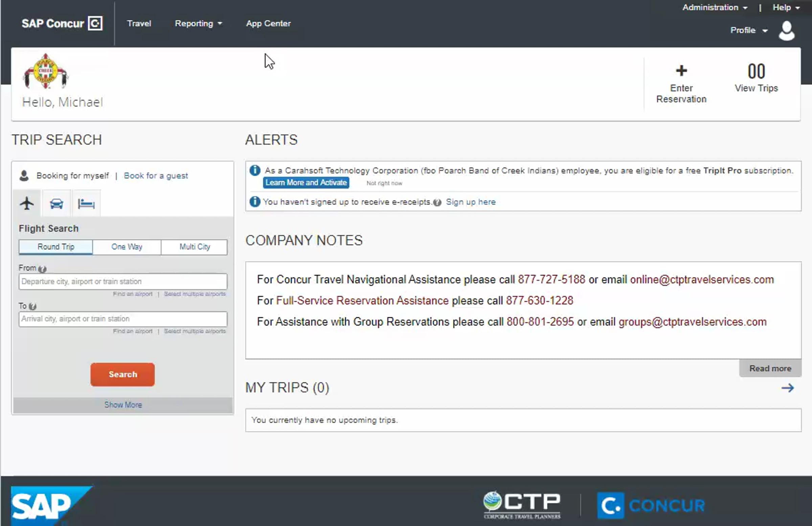
Task: Click the SAP logo in footer
Action: (51, 505)
